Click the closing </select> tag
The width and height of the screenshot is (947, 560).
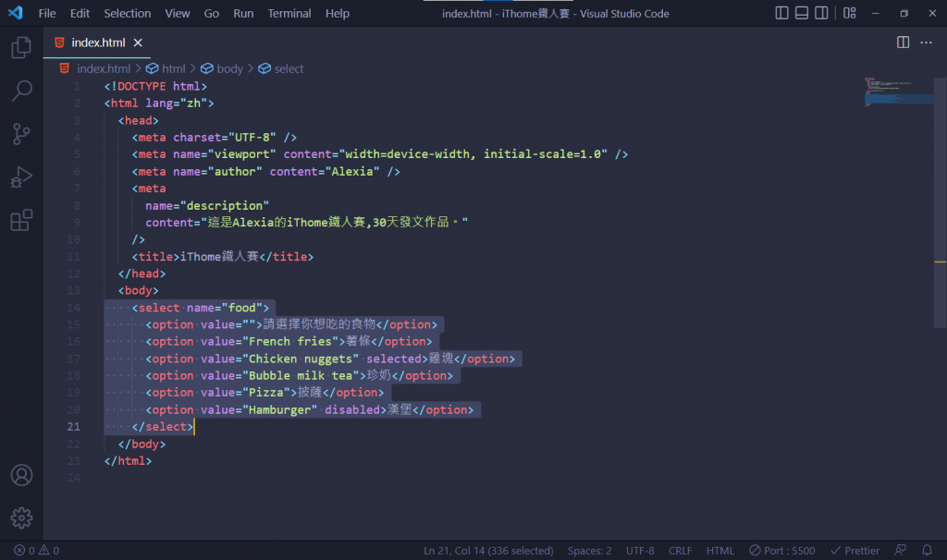163,427
